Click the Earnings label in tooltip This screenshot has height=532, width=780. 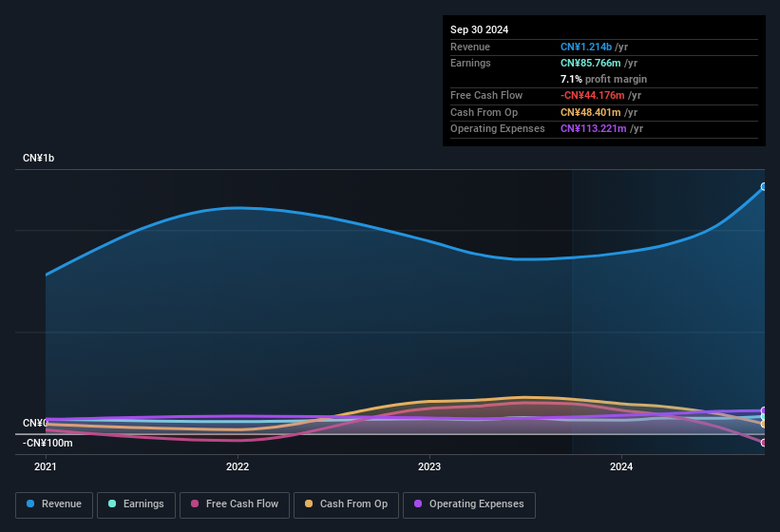470,63
